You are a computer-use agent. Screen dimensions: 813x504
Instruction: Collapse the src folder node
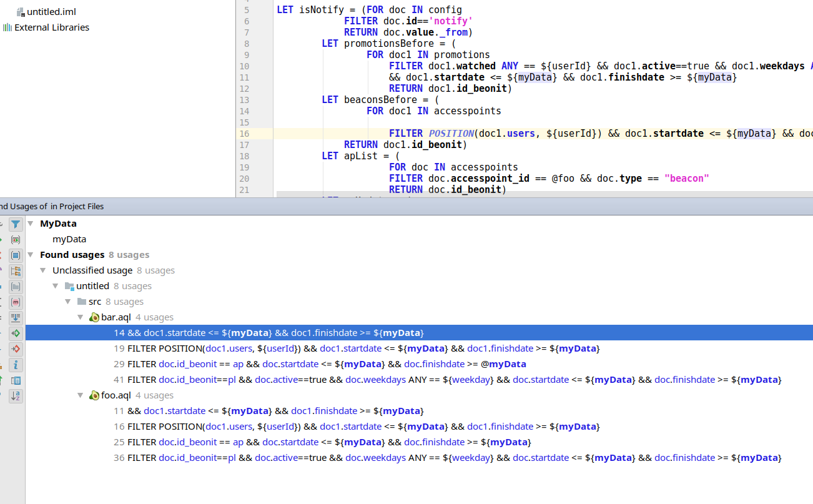[x=68, y=302]
